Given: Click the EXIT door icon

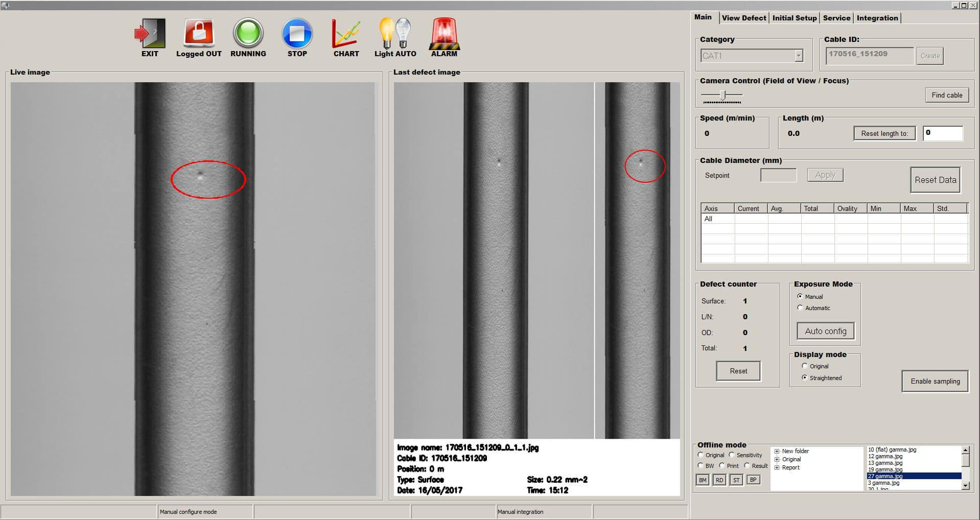Looking at the screenshot, I should [150, 33].
